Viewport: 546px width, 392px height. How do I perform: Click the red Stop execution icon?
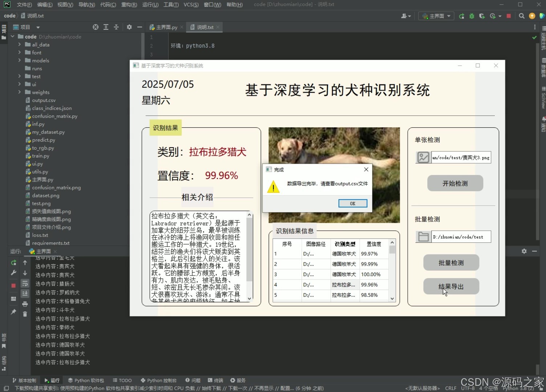pyautogui.click(x=508, y=16)
